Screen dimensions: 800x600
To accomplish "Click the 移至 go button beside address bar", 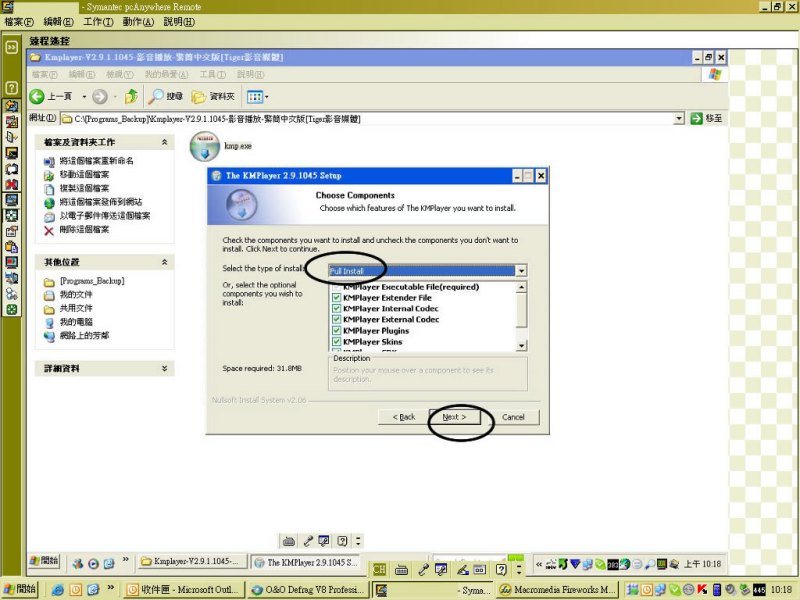I will tap(706, 119).
